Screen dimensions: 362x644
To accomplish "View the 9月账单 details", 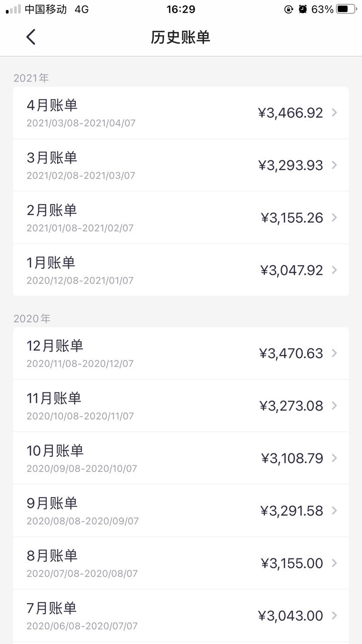I will 181,511.
